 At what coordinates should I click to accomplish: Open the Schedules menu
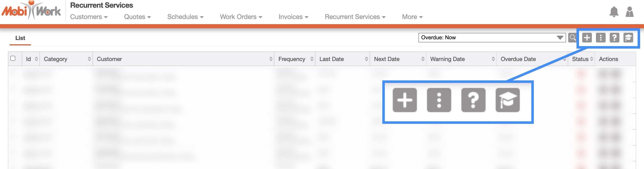click(x=185, y=17)
